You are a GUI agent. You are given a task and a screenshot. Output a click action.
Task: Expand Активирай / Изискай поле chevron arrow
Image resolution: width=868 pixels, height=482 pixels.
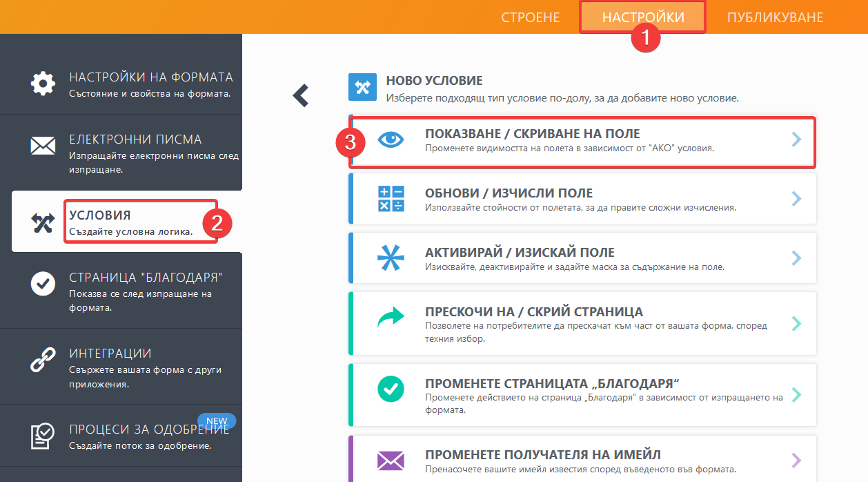796,258
